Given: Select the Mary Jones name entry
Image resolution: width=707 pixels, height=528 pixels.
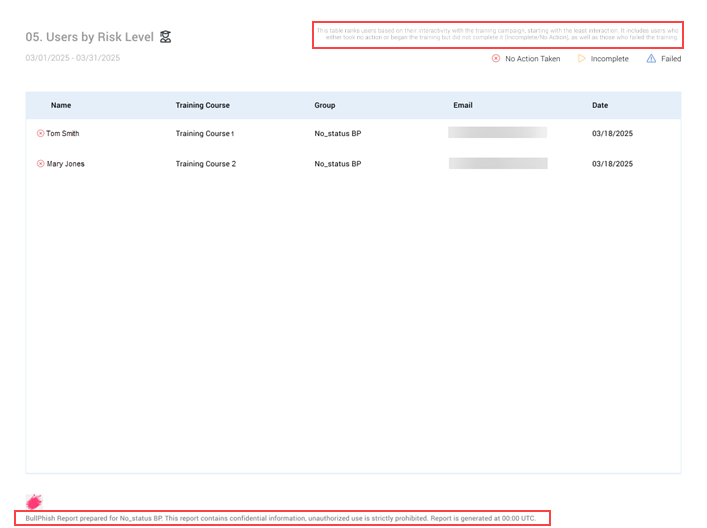Looking at the screenshot, I should [66, 164].
